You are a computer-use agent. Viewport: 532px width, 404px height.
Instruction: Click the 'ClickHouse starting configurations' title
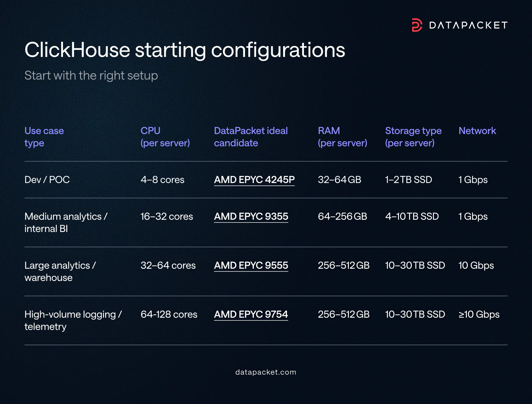coord(185,50)
